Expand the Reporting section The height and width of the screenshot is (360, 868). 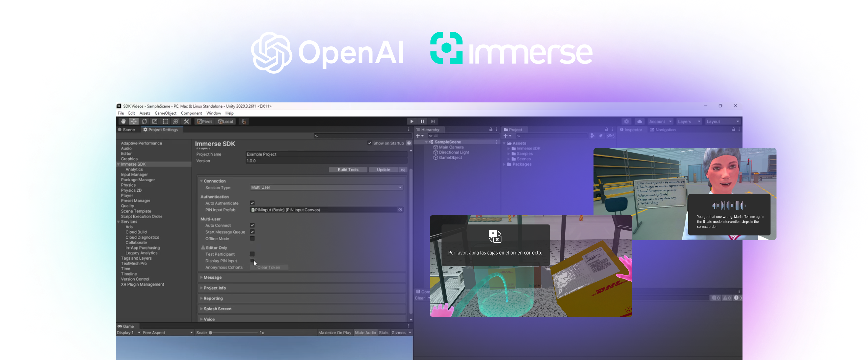[x=202, y=298]
